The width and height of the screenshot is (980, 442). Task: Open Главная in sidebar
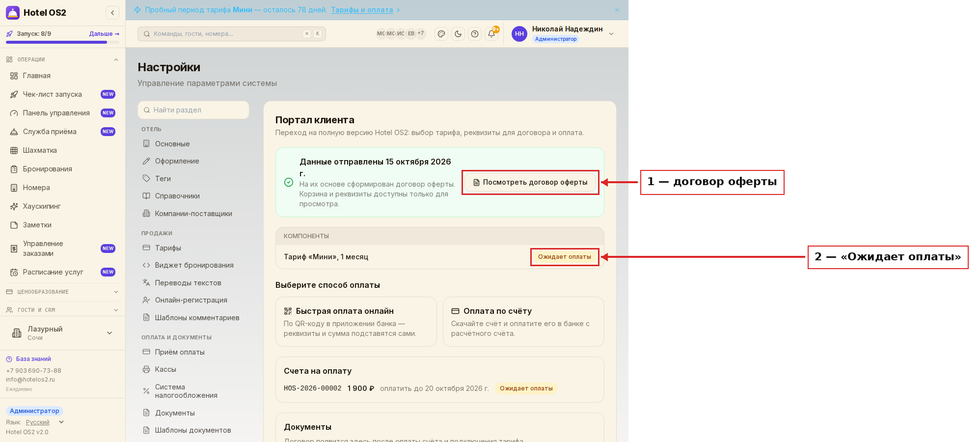[62, 76]
